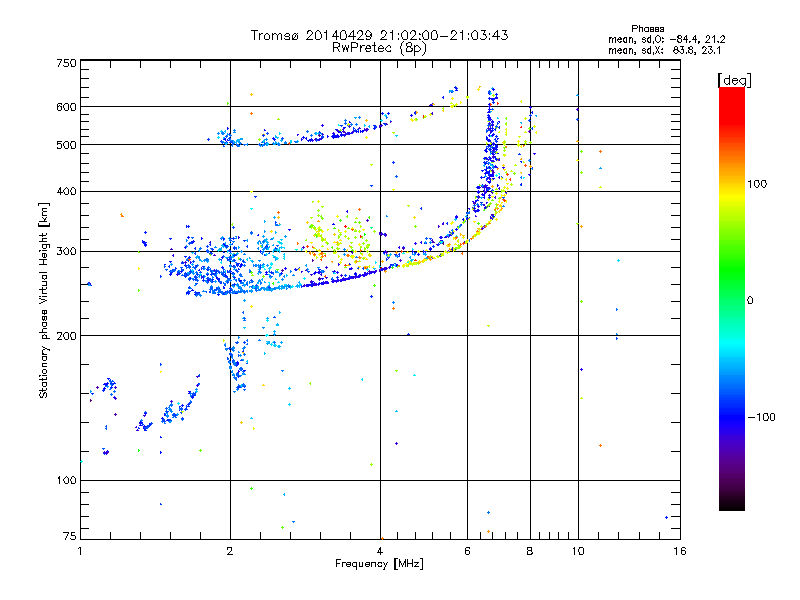This screenshot has height=600, width=800.
Task: Click the '600' y-axis tick label
Action: point(66,107)
